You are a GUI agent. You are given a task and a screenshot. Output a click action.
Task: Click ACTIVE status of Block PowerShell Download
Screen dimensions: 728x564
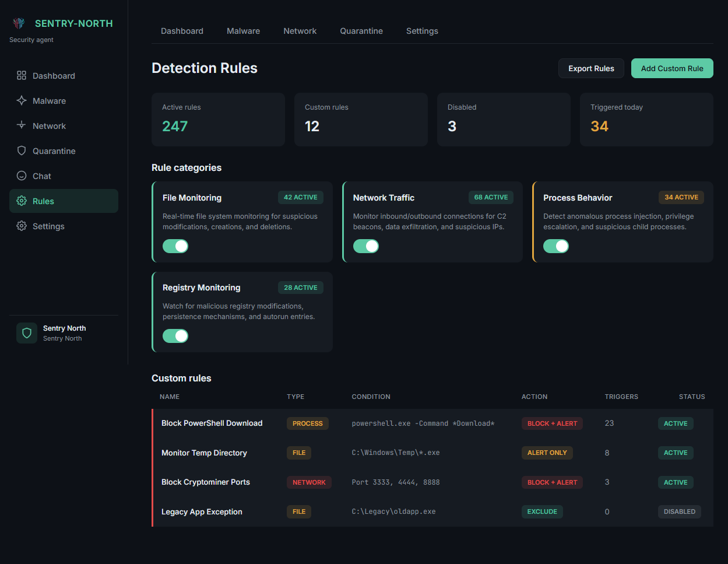676,423
